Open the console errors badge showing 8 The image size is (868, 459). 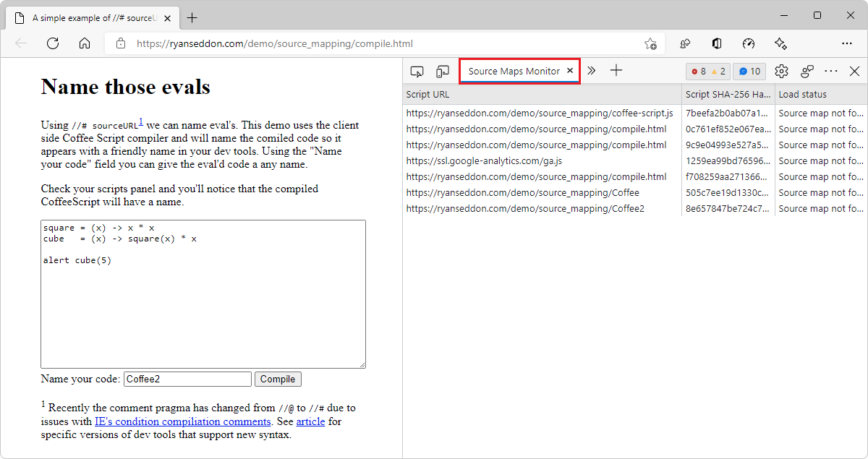(707, 71)
